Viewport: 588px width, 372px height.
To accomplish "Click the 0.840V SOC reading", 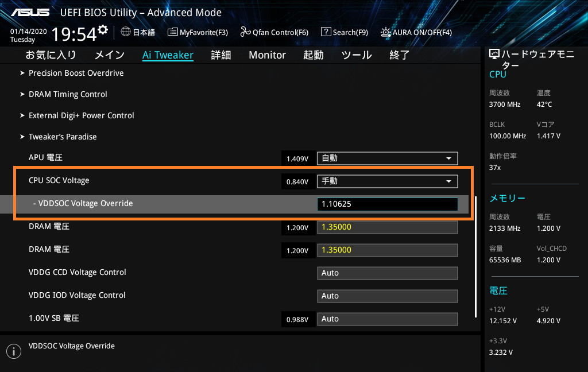I will (x=297, y=182).
